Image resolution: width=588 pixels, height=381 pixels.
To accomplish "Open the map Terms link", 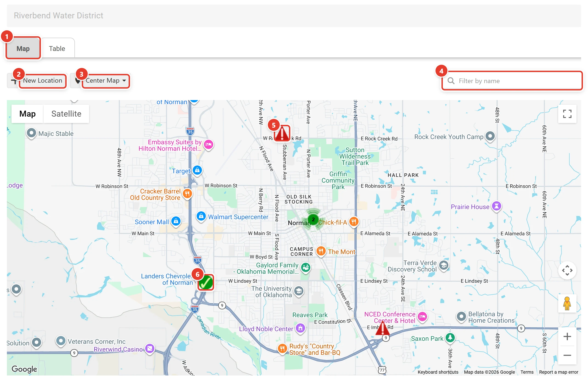I will (x=527, y=372).
